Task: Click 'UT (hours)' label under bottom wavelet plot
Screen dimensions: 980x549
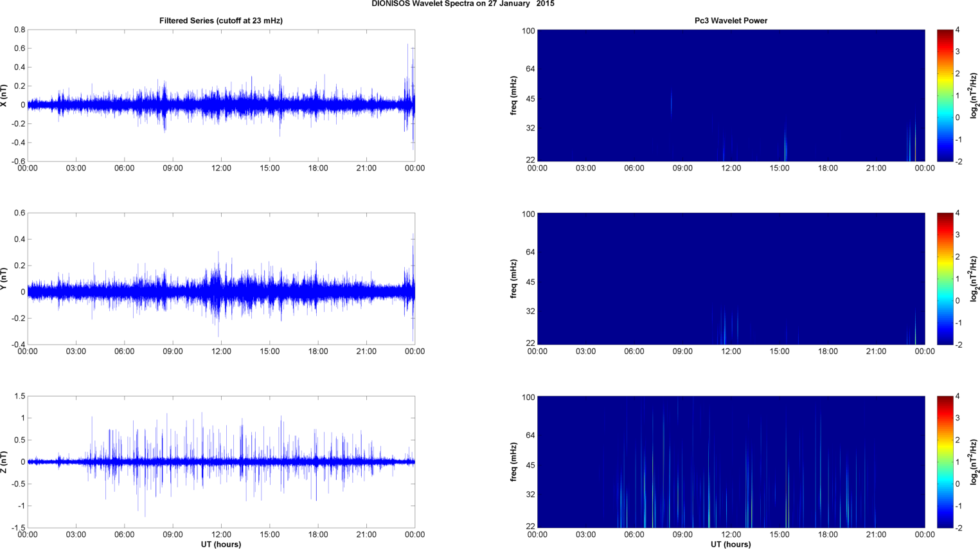Action: 731,544
